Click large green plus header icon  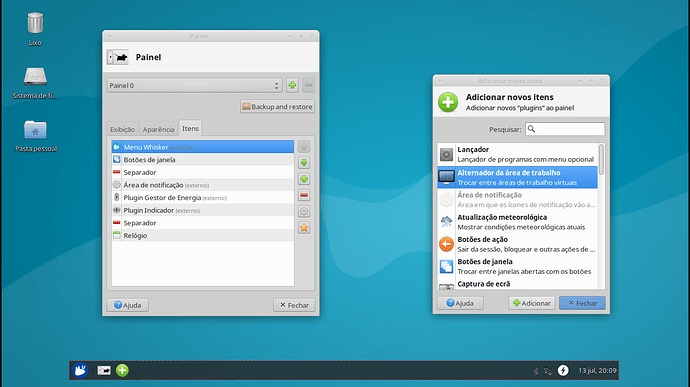[x=448, y=102]
